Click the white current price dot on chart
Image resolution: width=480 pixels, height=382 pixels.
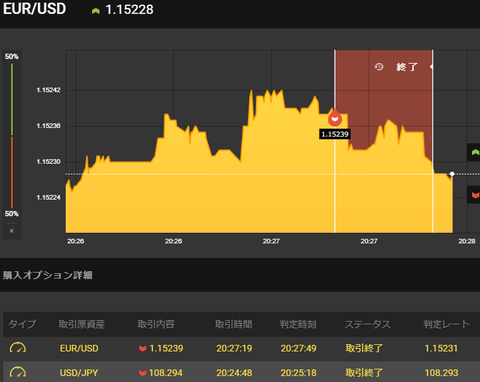(x=452, y=174)
